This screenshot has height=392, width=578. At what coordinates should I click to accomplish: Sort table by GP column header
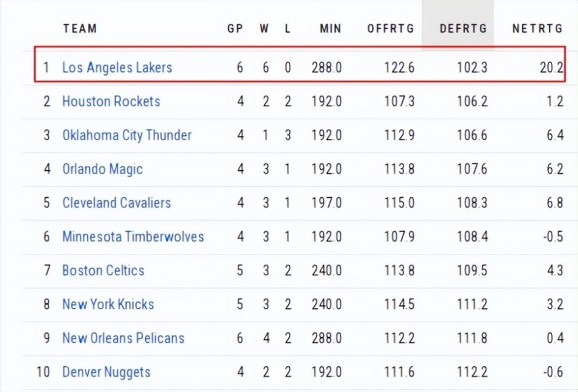coord(235,28)
